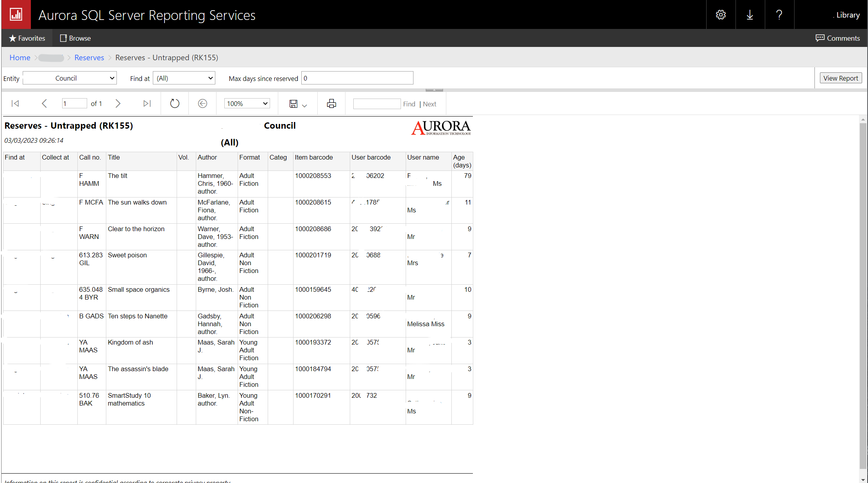
Task: Click item barcode 1000208553
Action: point(313,176)
